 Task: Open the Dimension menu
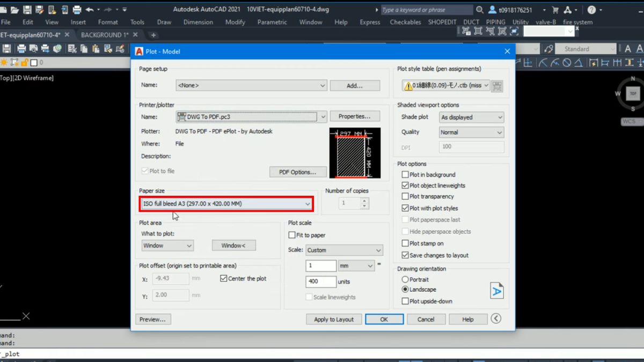pyautogui.click(x=198, y=22)
